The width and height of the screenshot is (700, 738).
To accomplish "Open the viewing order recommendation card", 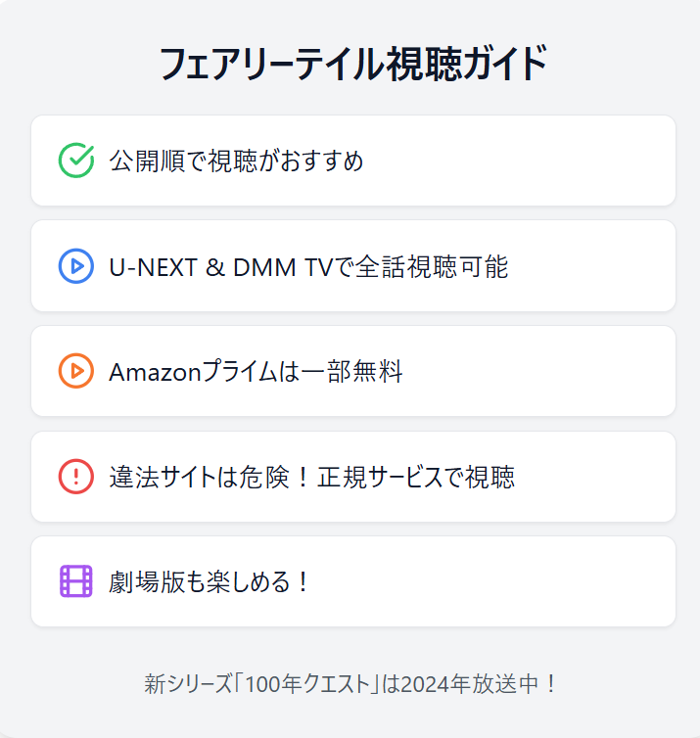I will [x=353, y=161].
